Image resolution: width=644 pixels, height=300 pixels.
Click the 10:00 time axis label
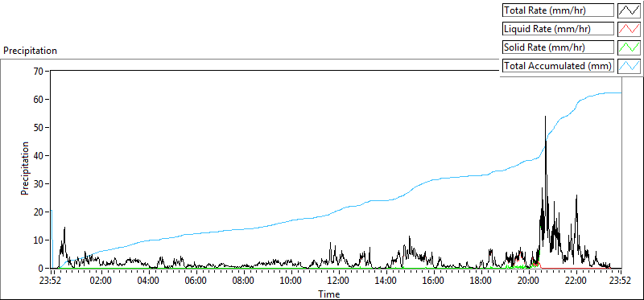(x=291, y=282)
